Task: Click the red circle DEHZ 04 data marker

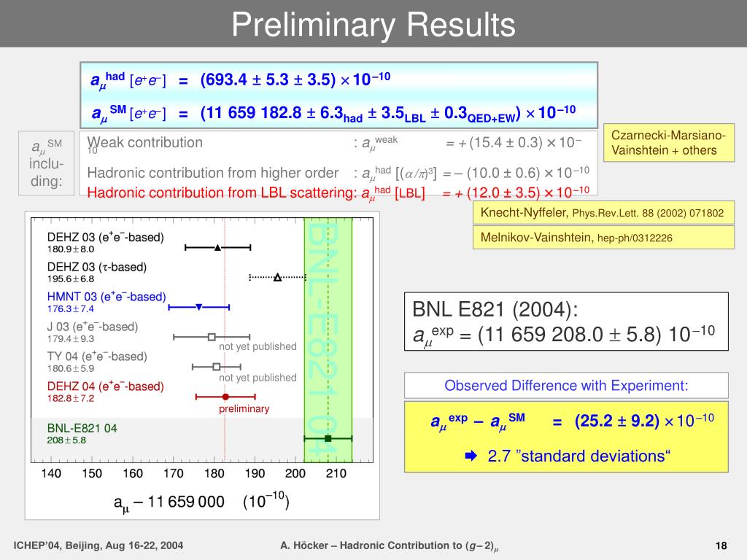Action: (x=226, y=397)
